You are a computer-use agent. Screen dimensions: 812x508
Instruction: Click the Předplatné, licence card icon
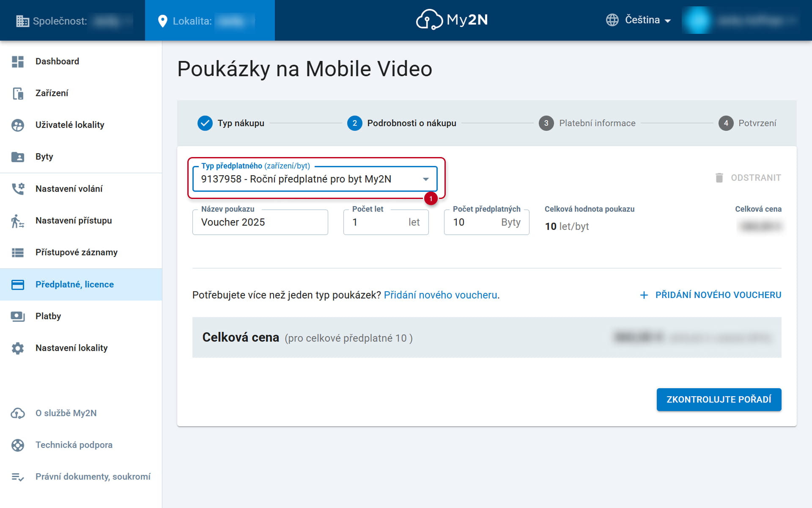point(18,284)
